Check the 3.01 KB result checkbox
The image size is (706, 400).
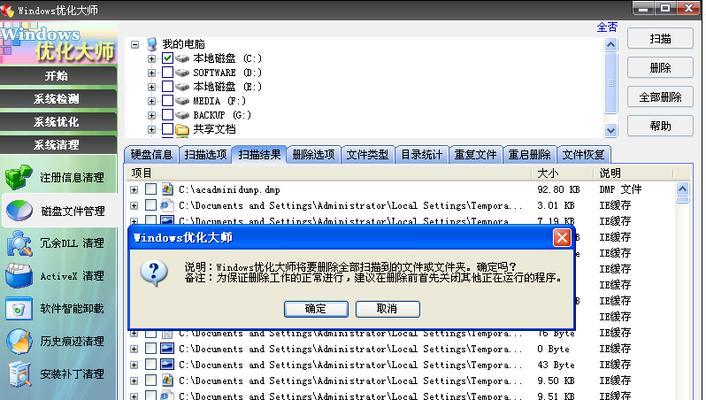150,205
